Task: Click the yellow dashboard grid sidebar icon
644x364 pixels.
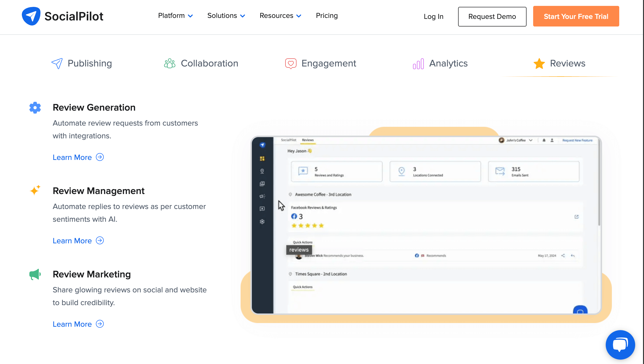Action: tap(262, 158)
